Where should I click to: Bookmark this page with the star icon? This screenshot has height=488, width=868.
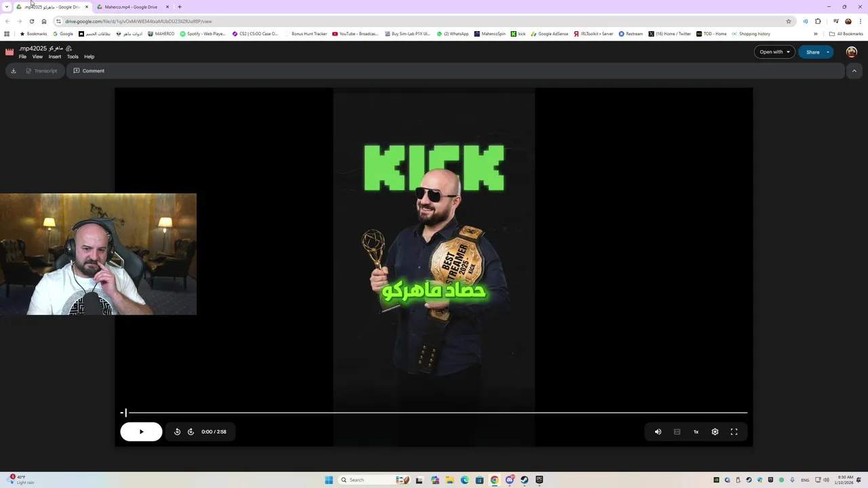pyautogui.click(x=788, y=21)
